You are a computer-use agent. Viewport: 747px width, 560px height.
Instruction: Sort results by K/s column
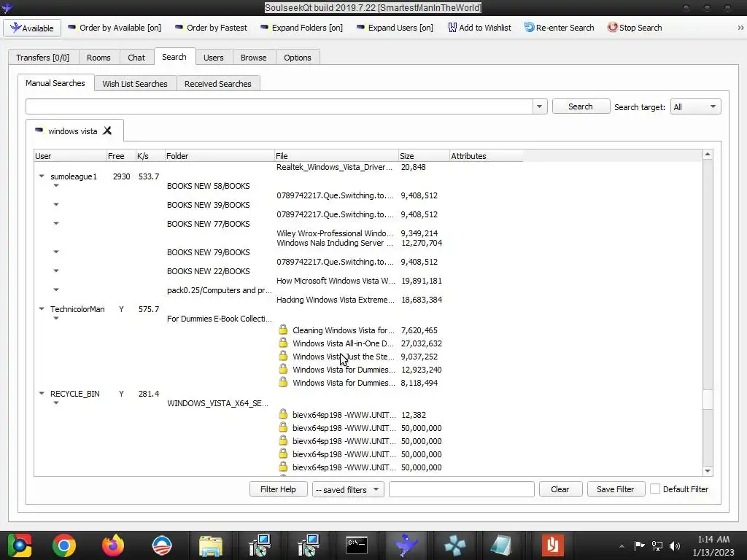(150, 156)
